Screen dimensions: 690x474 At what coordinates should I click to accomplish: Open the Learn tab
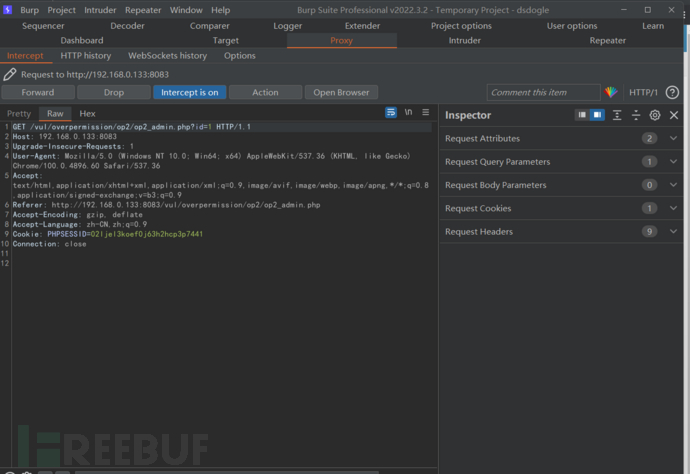tap(653, 26)
